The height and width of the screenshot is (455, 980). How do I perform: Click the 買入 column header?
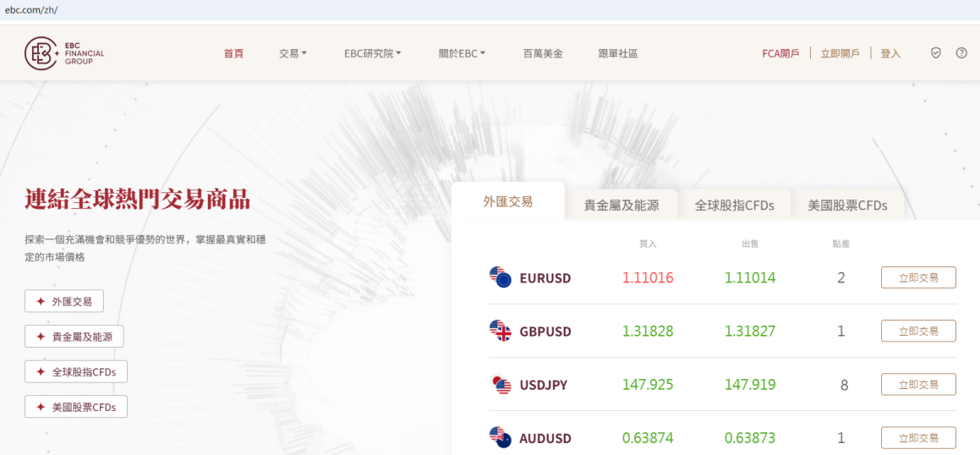pyautogui.click(x=648, y=244)
